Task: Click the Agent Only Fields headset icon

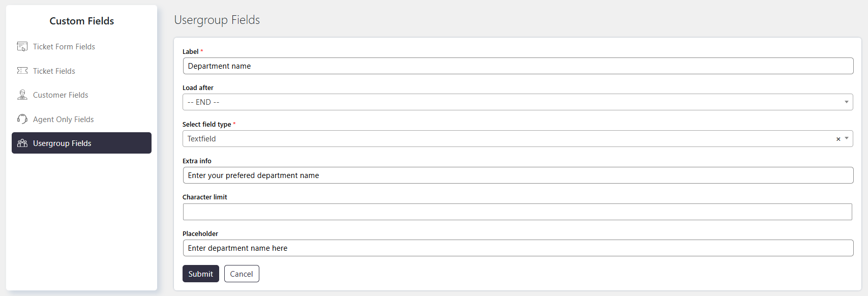Action: pyautogui.click(x=22, y=119)
